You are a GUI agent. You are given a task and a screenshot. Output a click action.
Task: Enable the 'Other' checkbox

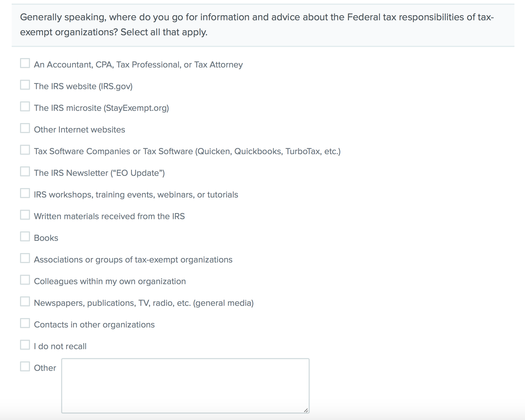[25, 367]
